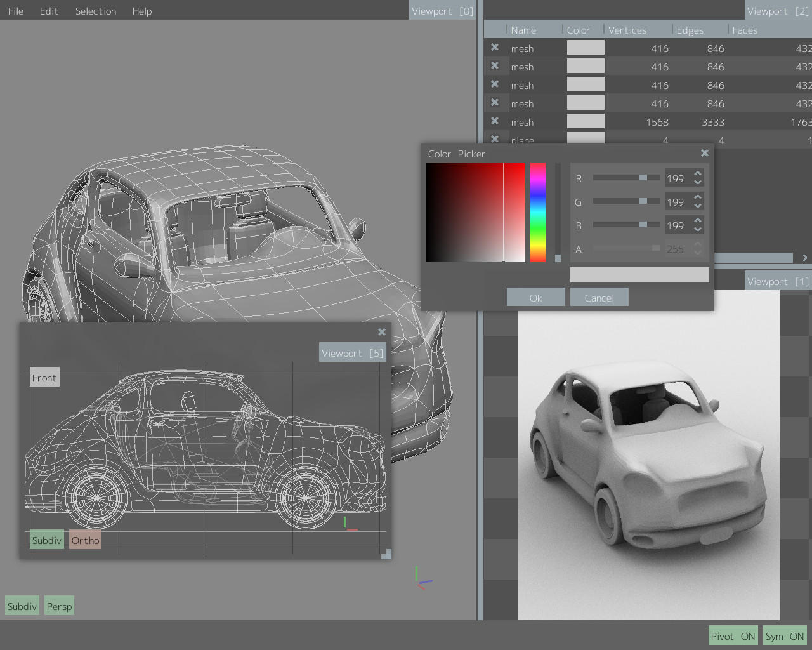
Task: Toggle Subdiv in the main perspective viewport
Action: coord(22,606)
